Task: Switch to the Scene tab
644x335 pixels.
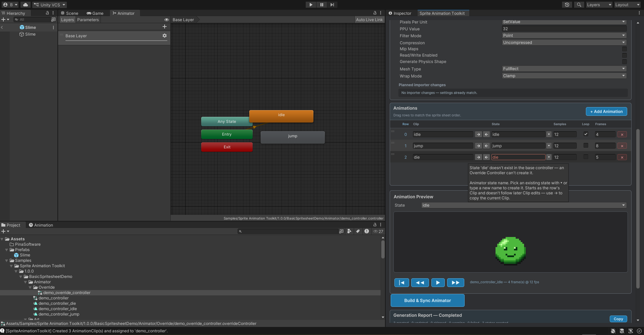Action: pyautogui.click(x=70, y=13)
